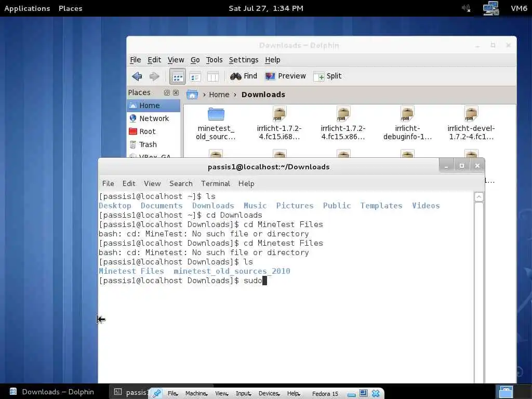This screenshot has height=399, width=532.
Task: Open the terminal View menu
Action: [152, 183]
